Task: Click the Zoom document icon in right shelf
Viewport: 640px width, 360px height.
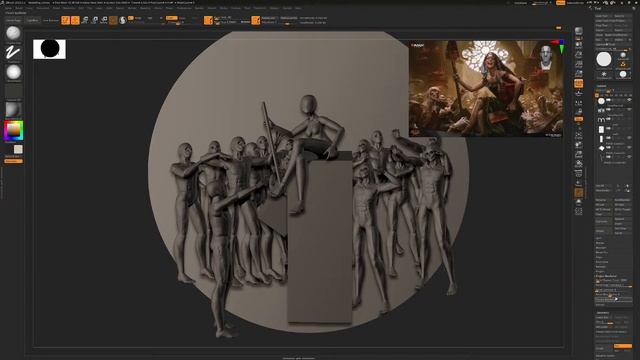Action: pyautogui.click(x=578, y=55)
